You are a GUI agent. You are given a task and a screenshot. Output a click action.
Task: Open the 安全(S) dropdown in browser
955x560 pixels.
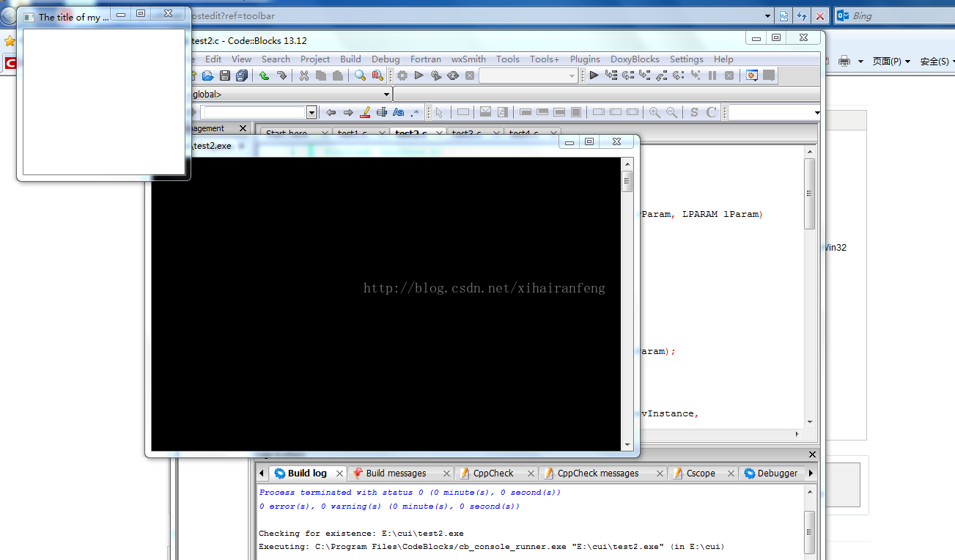coord(937,62)
